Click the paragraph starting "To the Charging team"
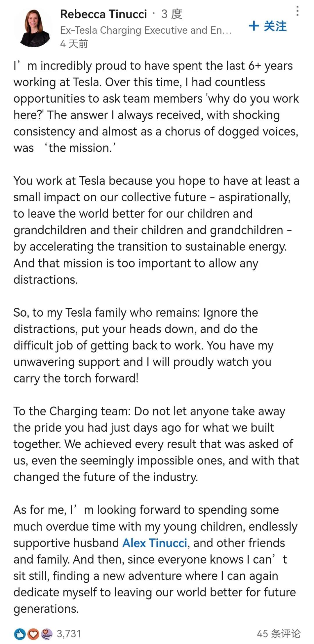Screen dimensions: 314x644 [156, 444]
